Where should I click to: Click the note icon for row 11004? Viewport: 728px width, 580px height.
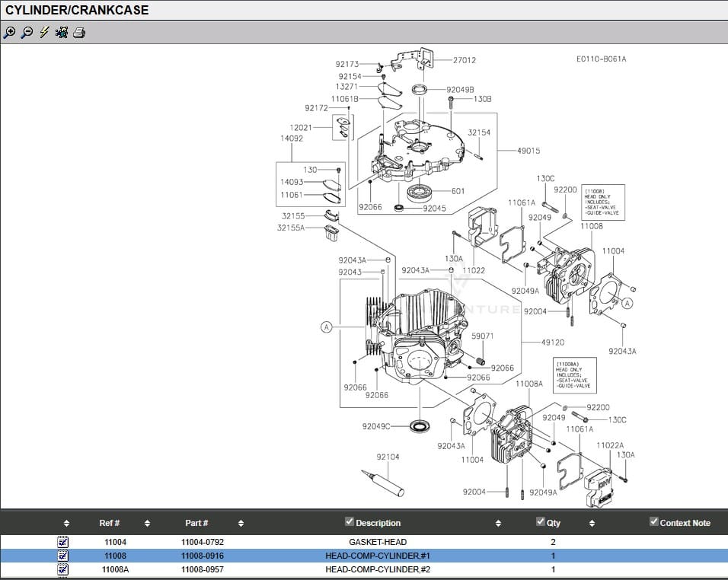click(x=63, y=542)
